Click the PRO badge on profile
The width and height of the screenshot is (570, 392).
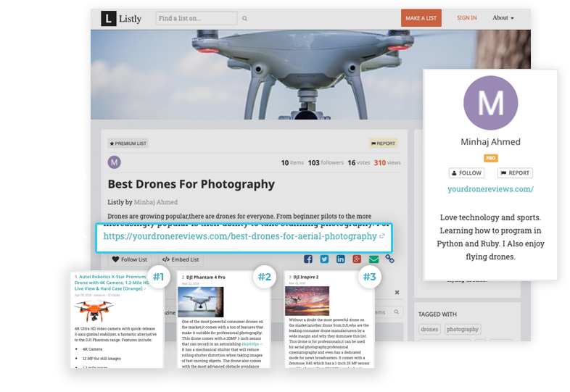click(491, 158)
